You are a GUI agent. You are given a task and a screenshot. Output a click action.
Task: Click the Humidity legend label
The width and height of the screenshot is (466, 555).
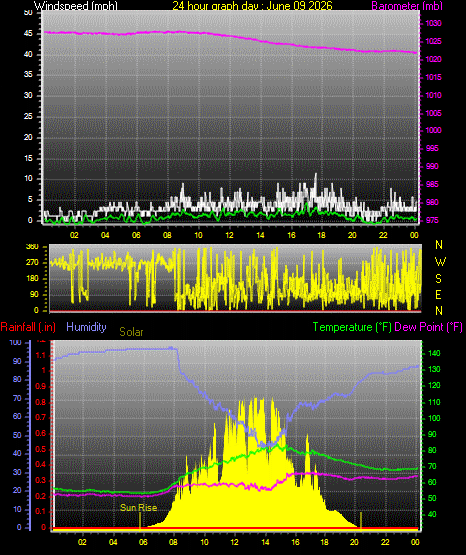[x=86, y=327]
